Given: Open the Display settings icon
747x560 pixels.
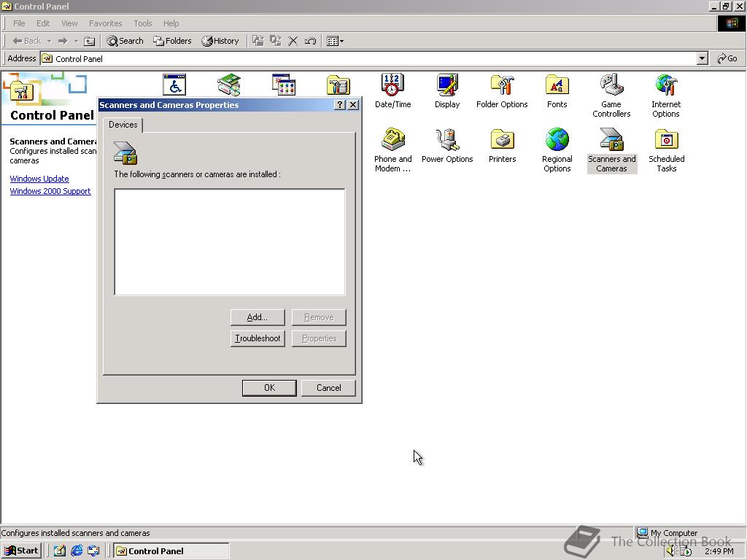Looking at the screenshot, I should click(x=447, y=90).
